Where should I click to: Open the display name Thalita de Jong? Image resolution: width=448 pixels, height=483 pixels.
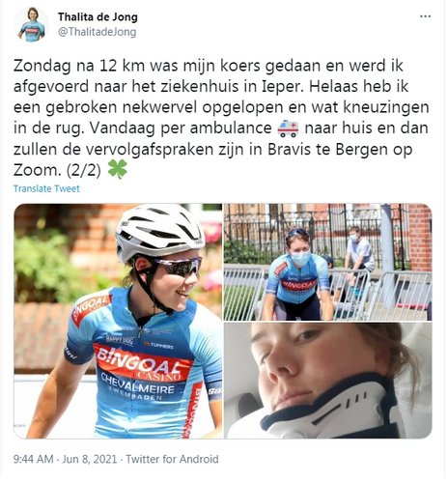tap(98, 16)
